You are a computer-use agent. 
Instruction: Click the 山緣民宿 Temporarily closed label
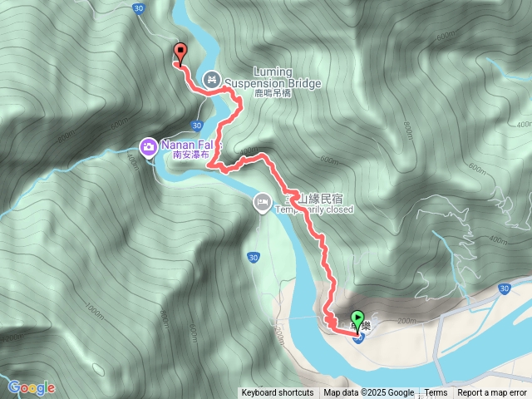point(314,204)
